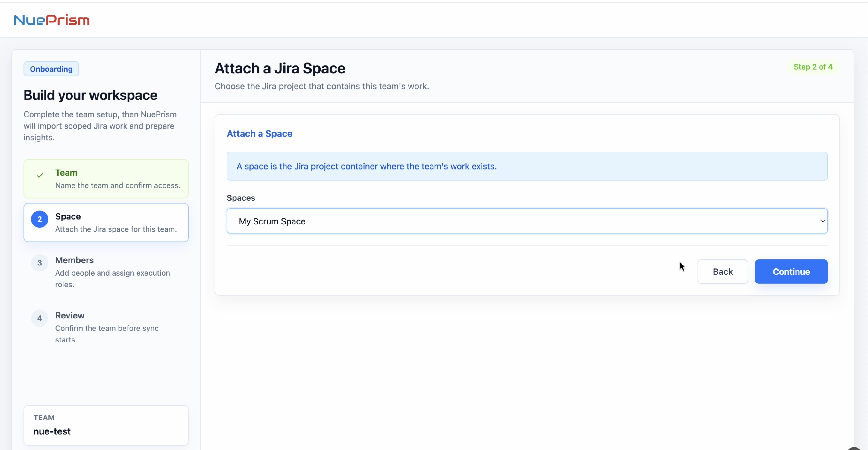This screenshot has width=868, height=450.
Task: Click the 'Spaces' field label
Action: click(241, 198)
